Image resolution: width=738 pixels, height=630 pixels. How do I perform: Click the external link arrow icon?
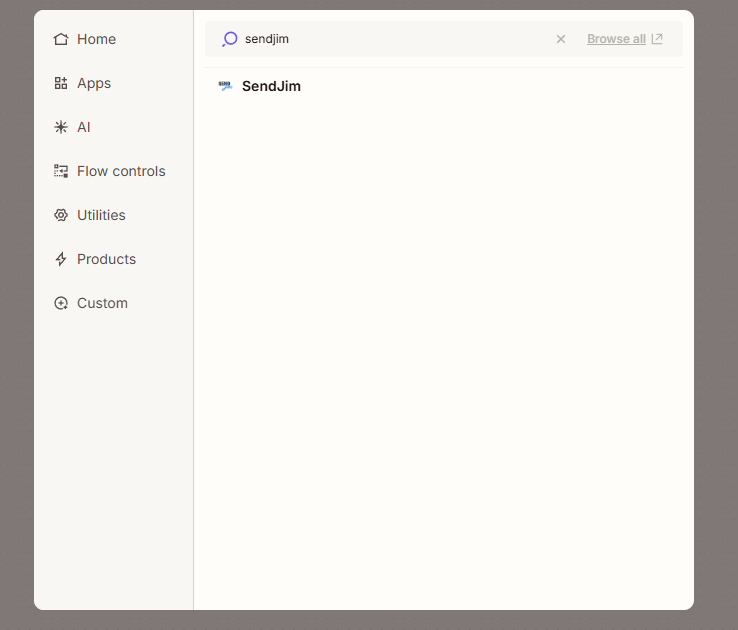(657, 39)
